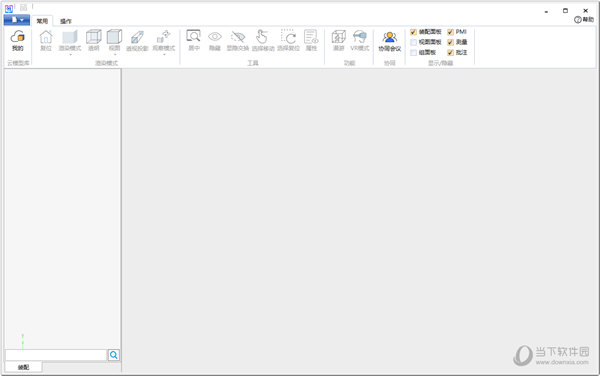Uncheck the 批注 checkbox
The width and height of the screenshot is (600, 376).
tap(450, 52)
